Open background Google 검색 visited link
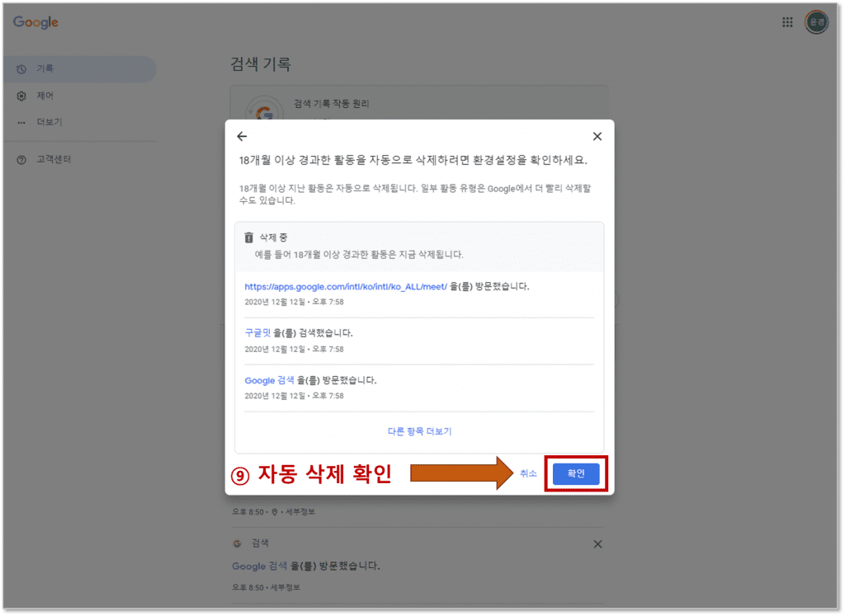Image resolution: width=845 pixels, height=616 pixels. tap(260, 567)
